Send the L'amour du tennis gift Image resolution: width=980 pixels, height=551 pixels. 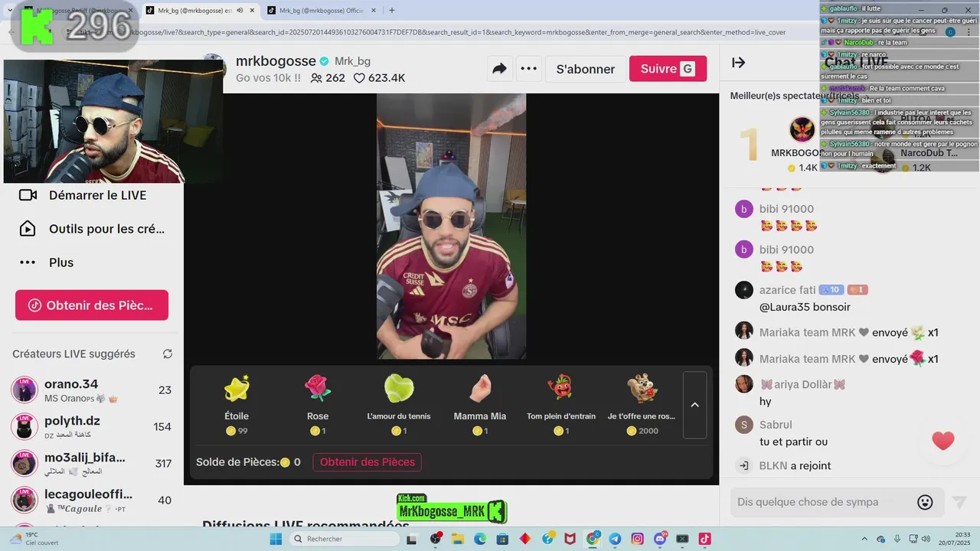399,406
